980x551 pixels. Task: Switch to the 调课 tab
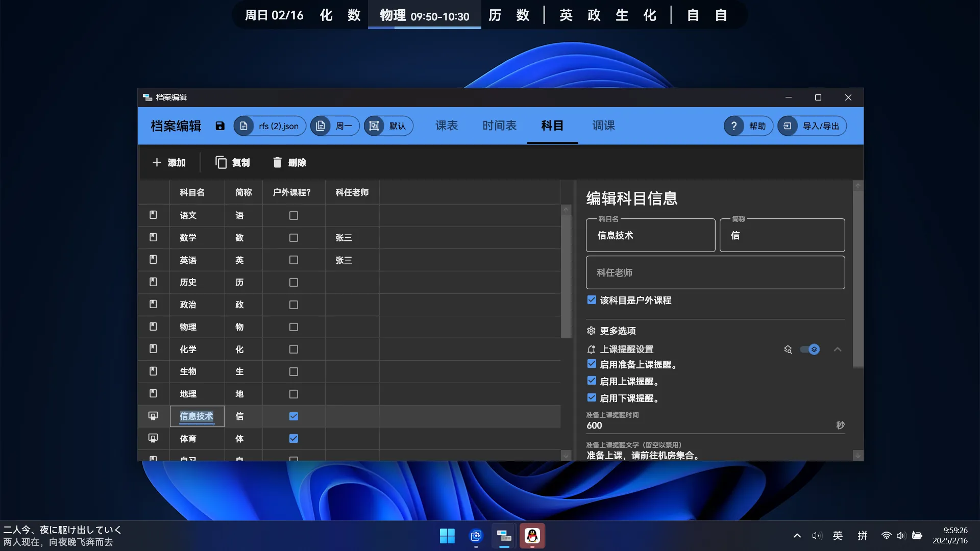pos(604,126)
